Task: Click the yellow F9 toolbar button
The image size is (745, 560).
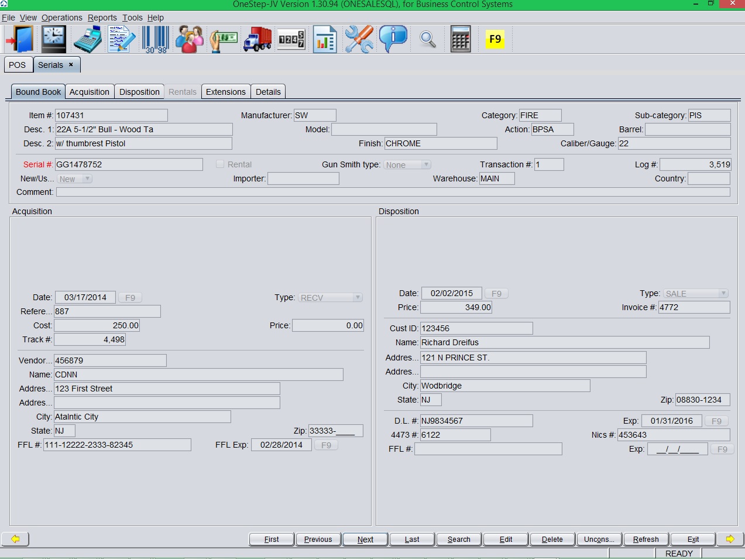Action: tap(495, 39)
